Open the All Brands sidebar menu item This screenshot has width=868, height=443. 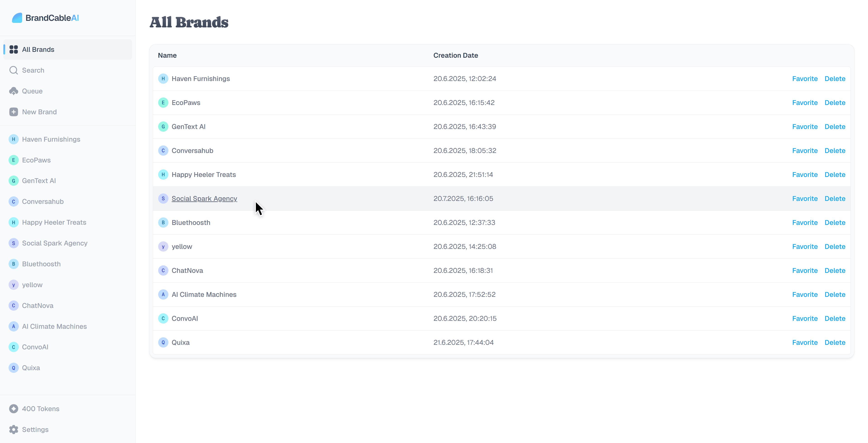click(x=68, y=50)
